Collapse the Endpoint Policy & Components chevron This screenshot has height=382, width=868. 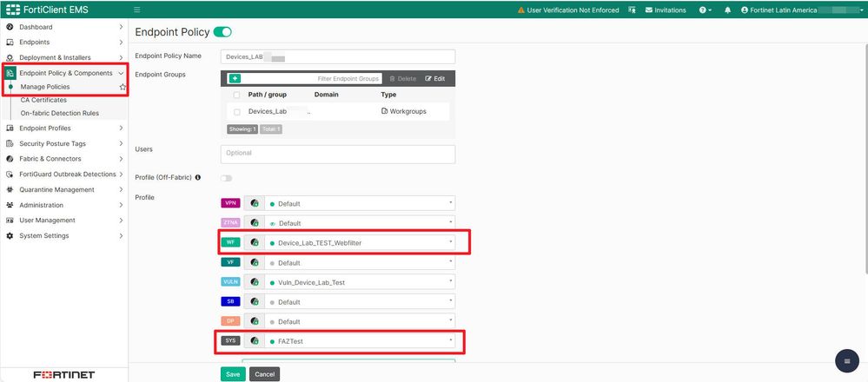[x=121, y=73]
